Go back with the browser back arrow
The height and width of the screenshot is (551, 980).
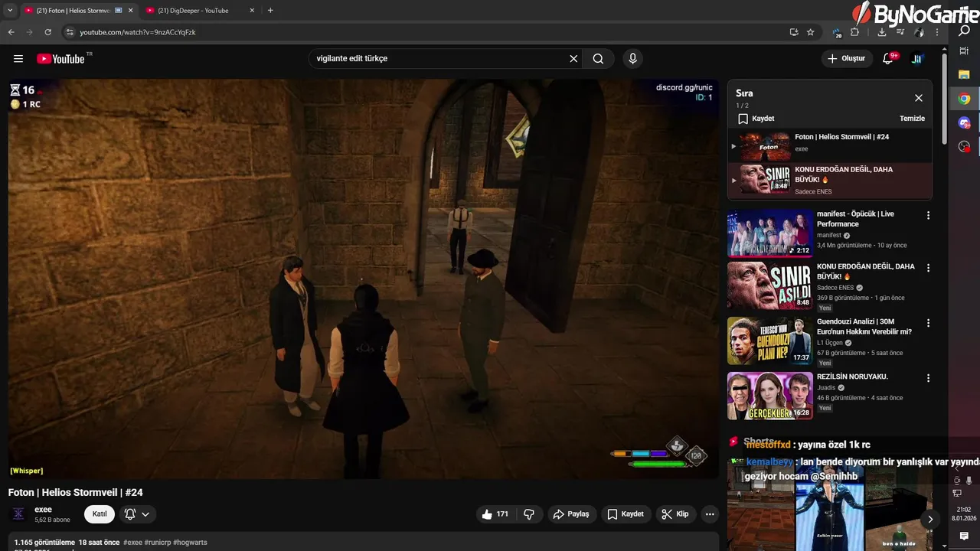[x=11, y=32]
